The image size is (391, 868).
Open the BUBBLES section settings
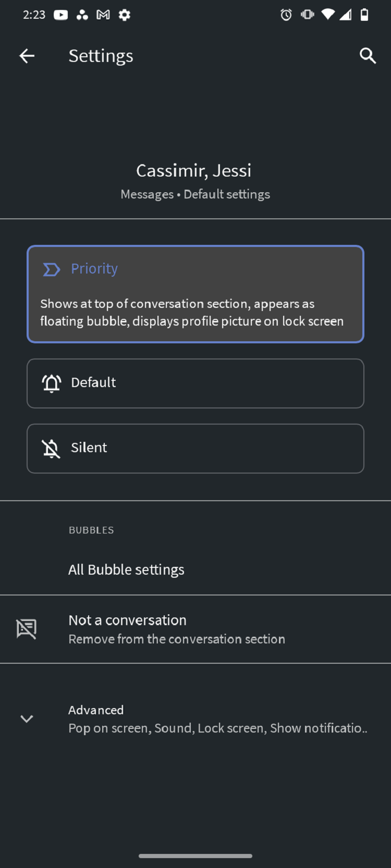coord(91,530)
